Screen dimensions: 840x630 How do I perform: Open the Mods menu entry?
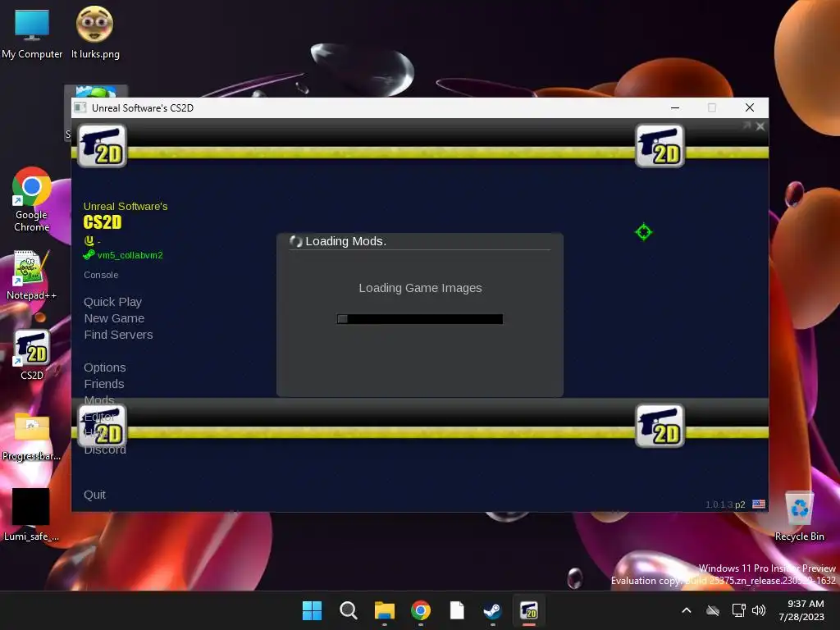coord(99,400)
